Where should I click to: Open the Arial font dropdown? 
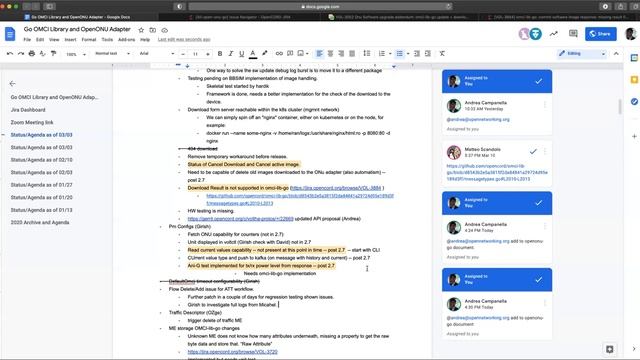(x=156, y=53)
